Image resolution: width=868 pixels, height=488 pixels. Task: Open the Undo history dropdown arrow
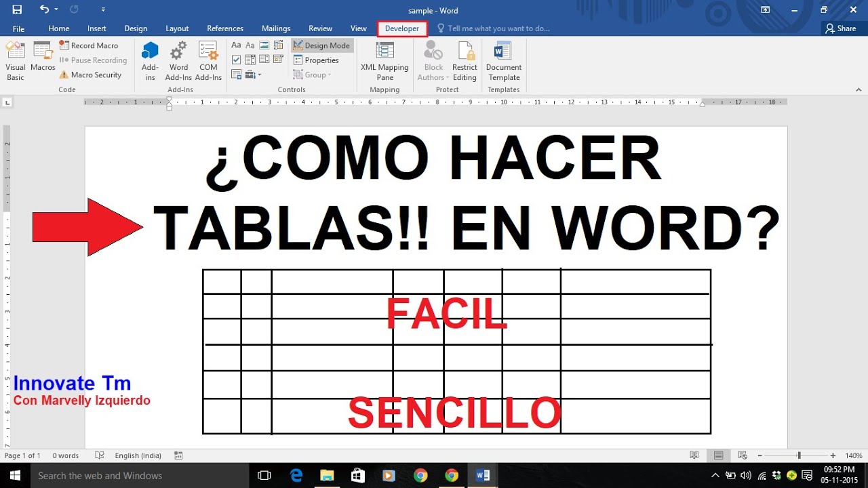click(x=56, y=9)
